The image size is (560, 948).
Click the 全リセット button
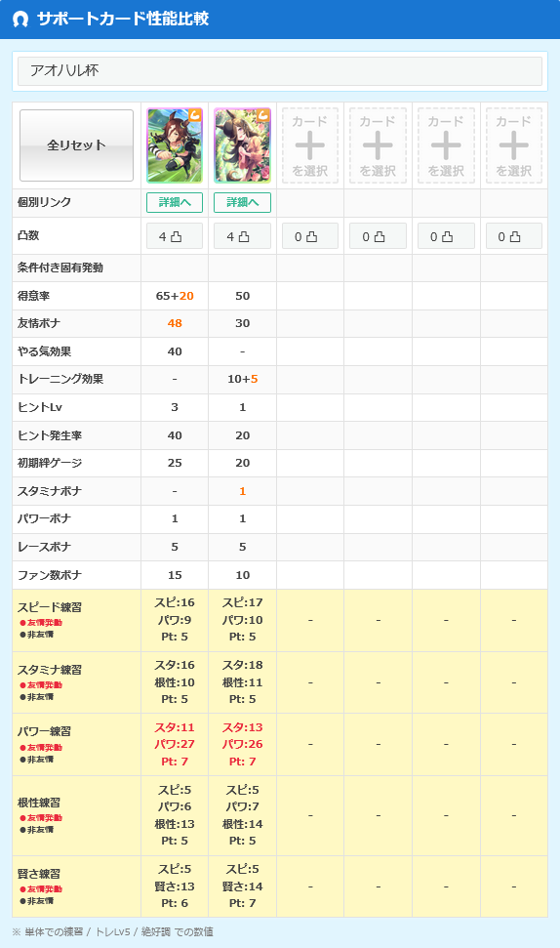[77, 145]
